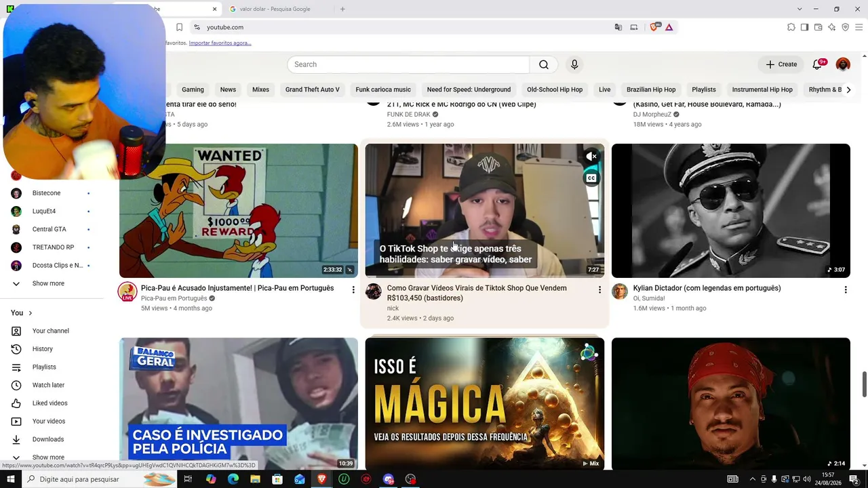Open the Oi, Sumida! channel avatar

pyautogui.click(x=620, y=291)
